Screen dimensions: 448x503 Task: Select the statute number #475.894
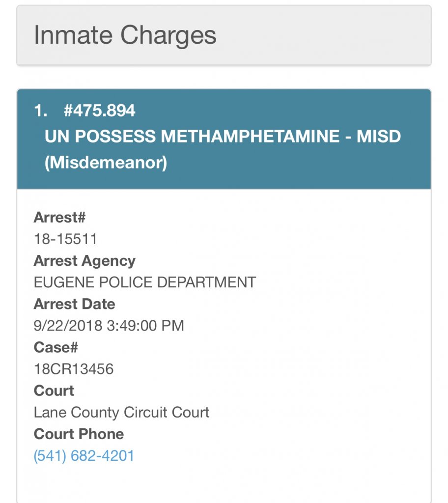pos(99,111)
